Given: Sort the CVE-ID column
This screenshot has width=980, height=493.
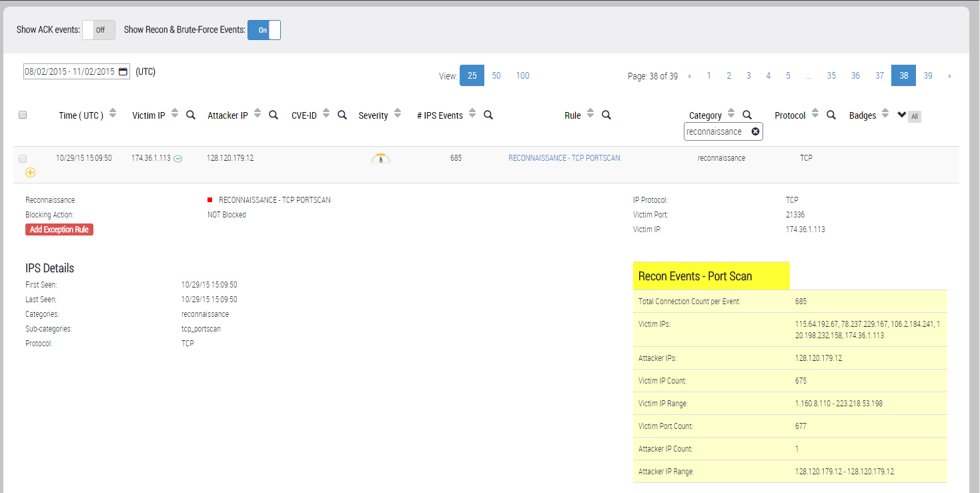Looking at the screenshot, I should coord(326,114).
